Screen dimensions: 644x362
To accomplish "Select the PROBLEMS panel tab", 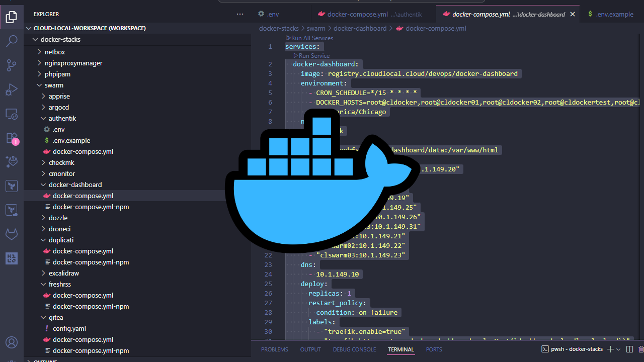I will pyautogui.click(x=275, y=349).
